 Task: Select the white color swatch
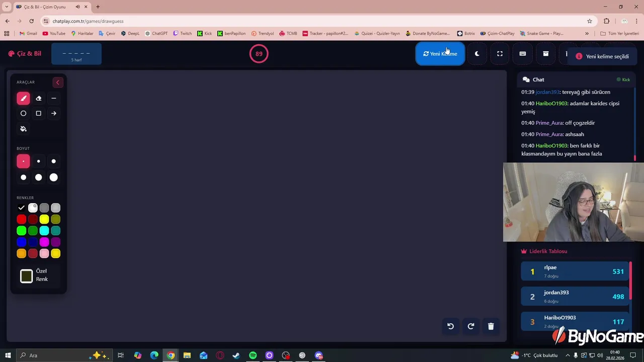pos(33,208)
